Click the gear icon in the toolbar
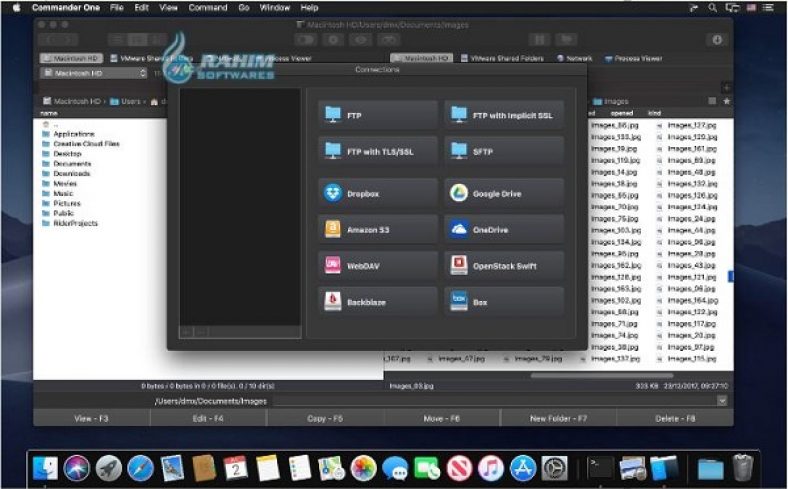 [x=333, y=39]
